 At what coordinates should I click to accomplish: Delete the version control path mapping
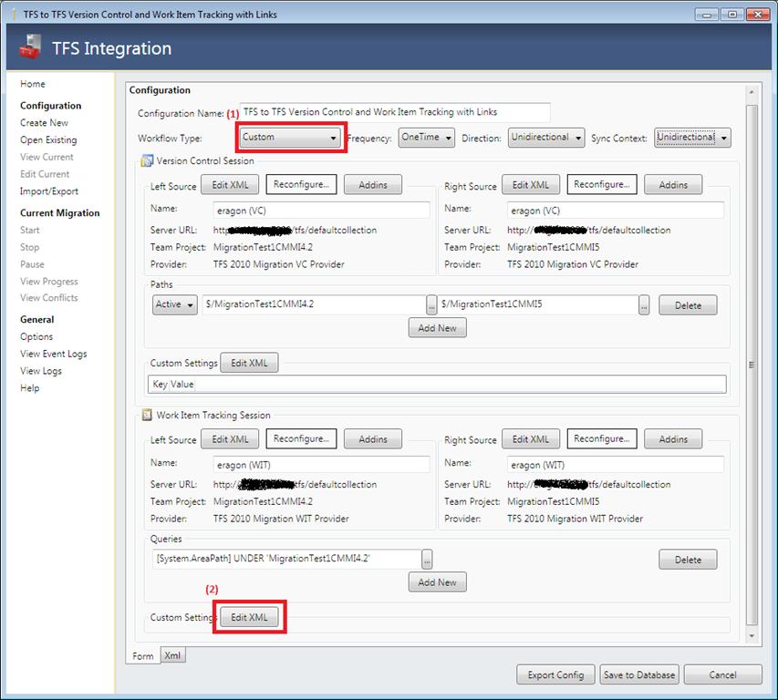pyautogui.click(x=688, y=305)
